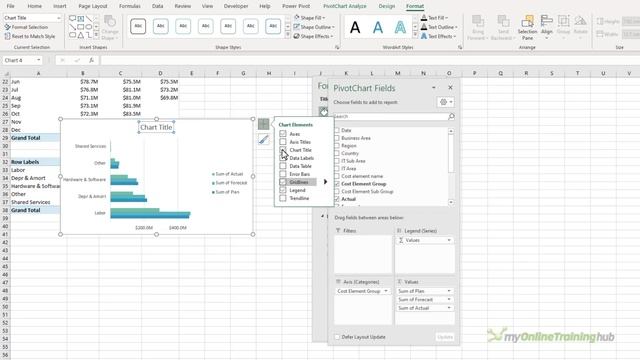The width and height of the screenshot is (640, 360).
Task: Enable Axis Titles chart element
Action: coord(283,142)
